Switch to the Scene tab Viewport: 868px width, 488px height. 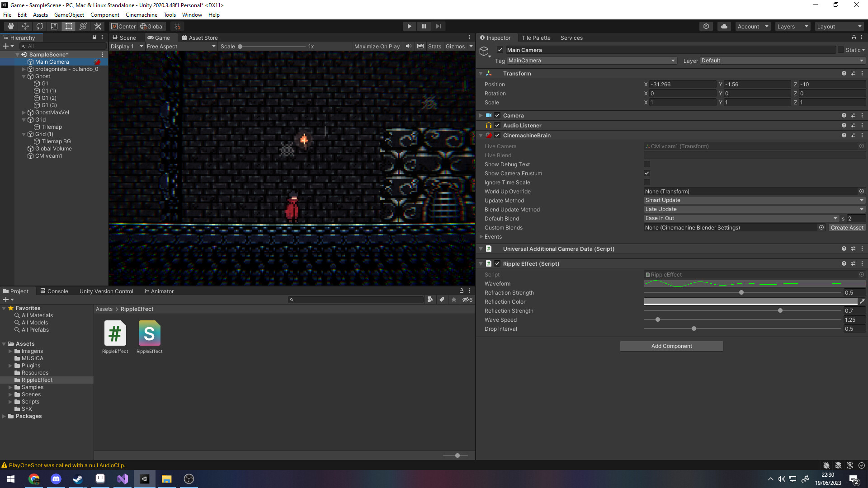point(125,38)
